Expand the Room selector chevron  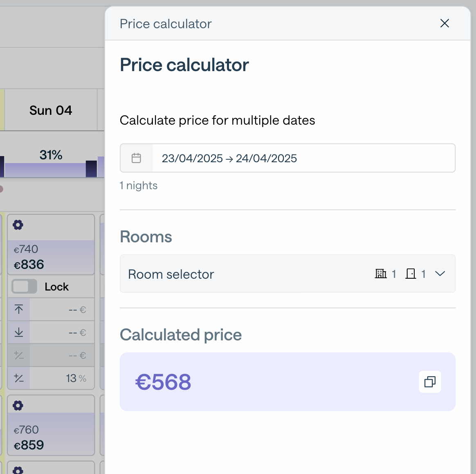[440, 274]
